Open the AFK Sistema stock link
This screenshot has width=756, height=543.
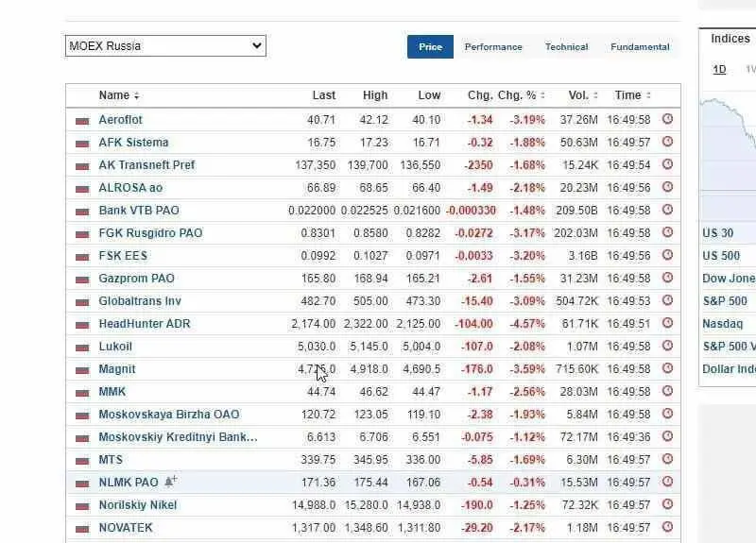pos(133,143)
